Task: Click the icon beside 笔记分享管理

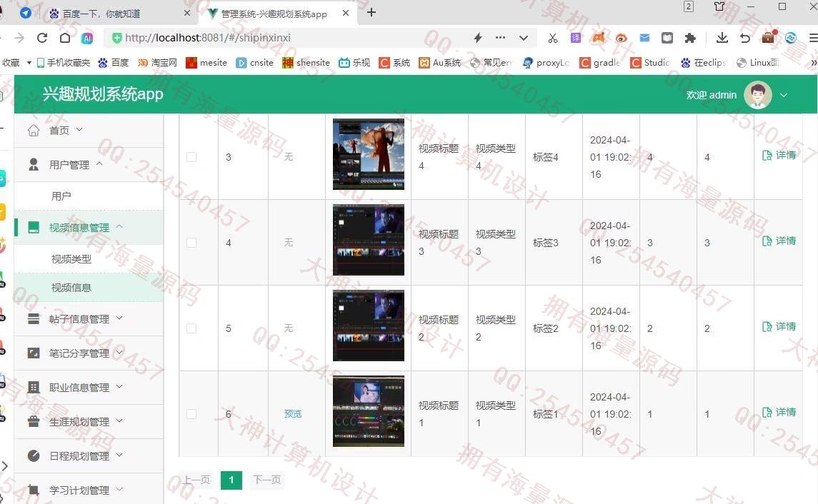Action: pos(34,353)
